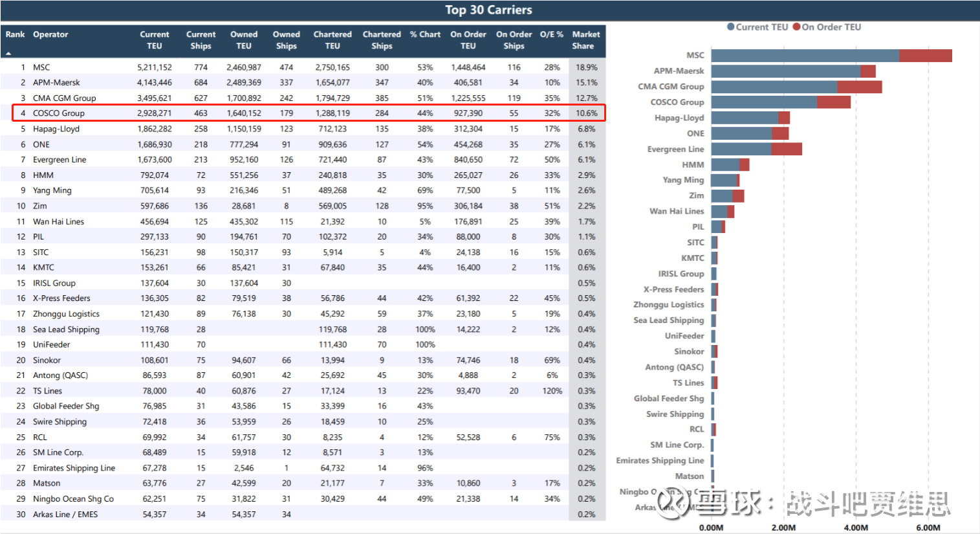Viewport: 980px width, 534px height.
Task: Click the Global Feeder Shg operator cell
Action: point(66,406)
